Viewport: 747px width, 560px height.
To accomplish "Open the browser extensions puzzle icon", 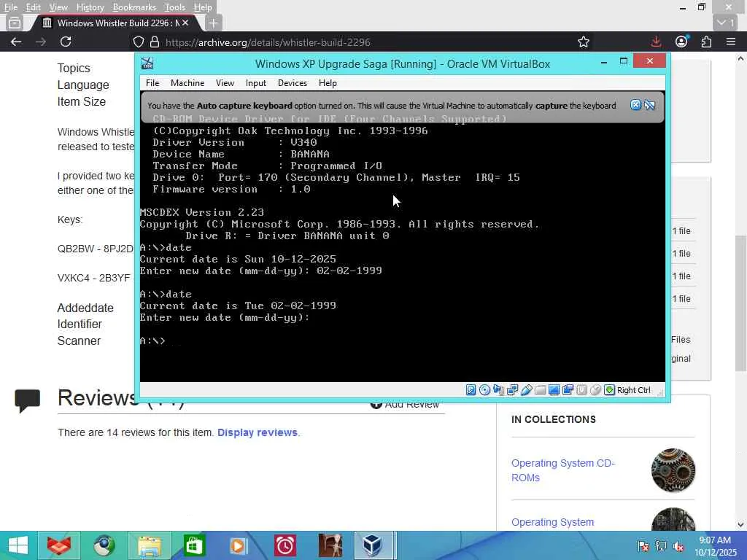I will point(706,42).
